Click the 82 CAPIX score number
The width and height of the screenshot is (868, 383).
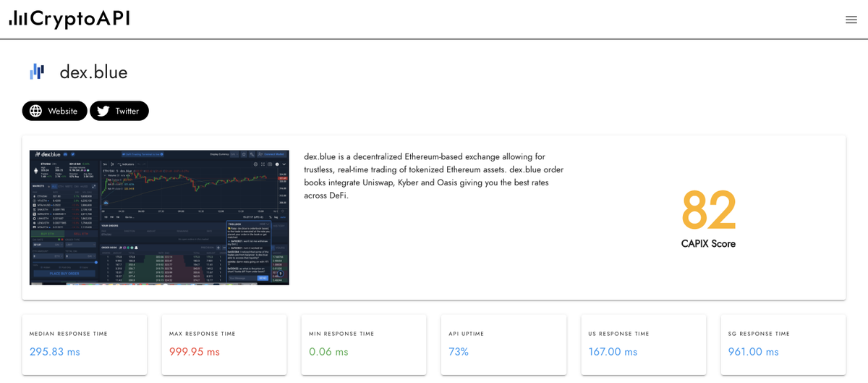click(x=708, y=210)
